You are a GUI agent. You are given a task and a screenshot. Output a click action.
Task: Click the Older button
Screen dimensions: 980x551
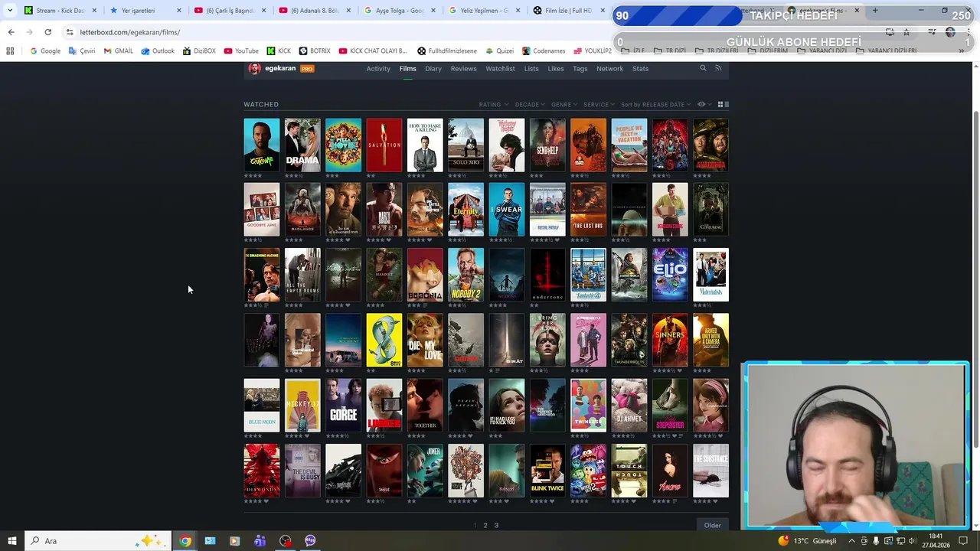coord(713,525)
